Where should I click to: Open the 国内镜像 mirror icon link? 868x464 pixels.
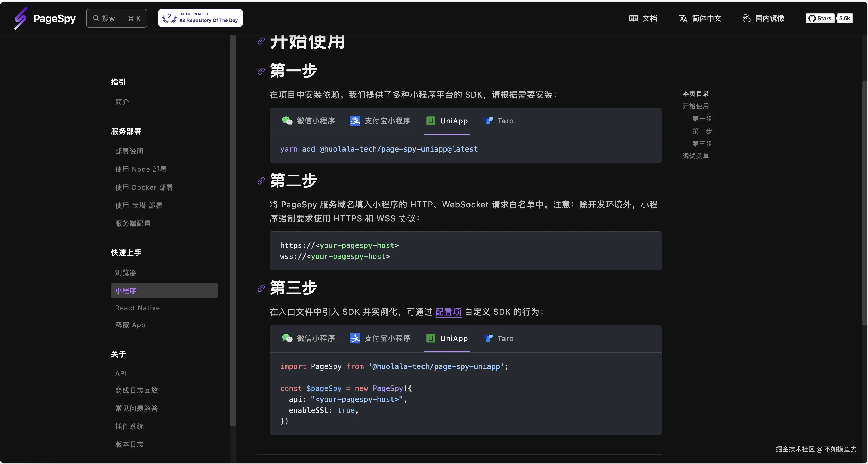click(746, 18)
